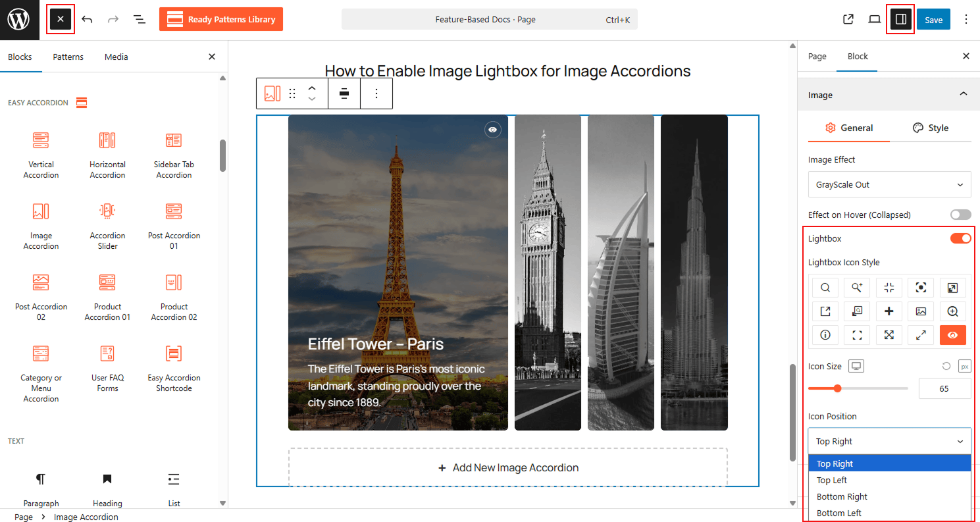Select the eye Lightbox icon style

[x=952, y=335]
